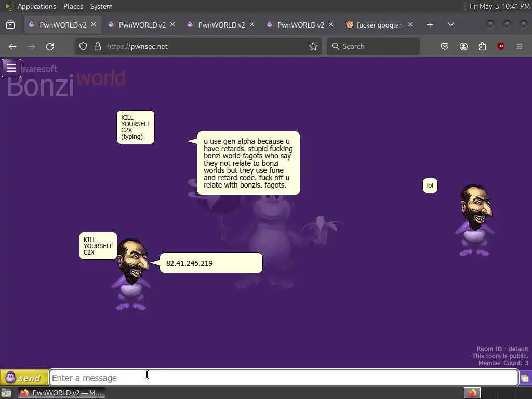Select the PwnWORLD v2 taskbar window button
Screen dimensions: 532x399
pyautogui.click(x=61, y=393)
